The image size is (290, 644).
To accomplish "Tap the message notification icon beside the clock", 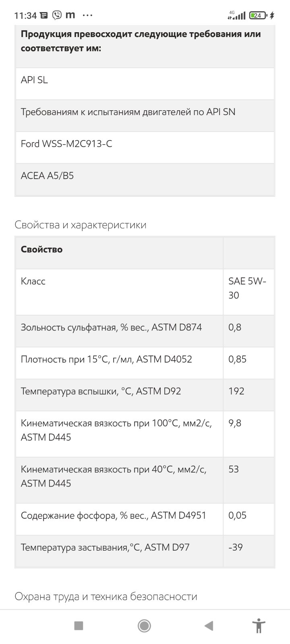I will tap(44, 16).
